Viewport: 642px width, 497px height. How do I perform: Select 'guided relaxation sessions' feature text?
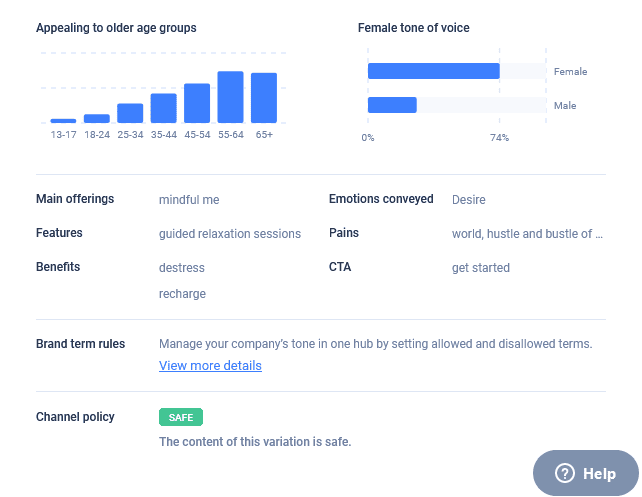pyautogui.click(x=230, y=234)
